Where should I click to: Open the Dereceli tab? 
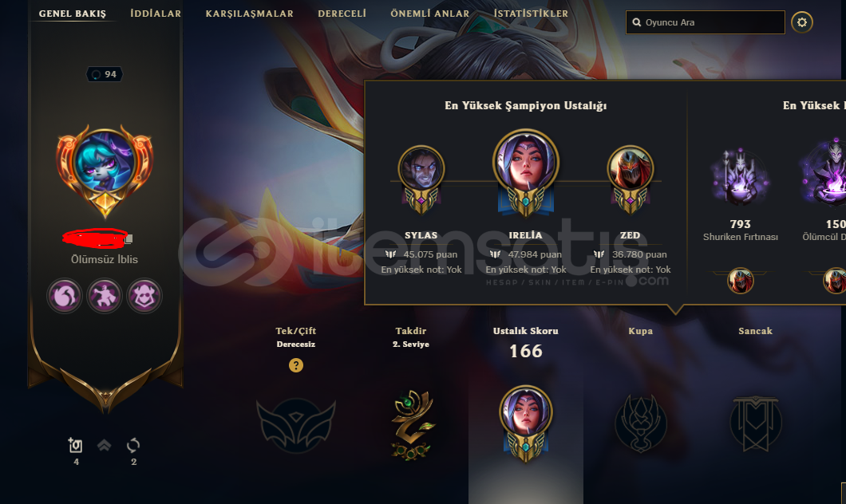342,14
